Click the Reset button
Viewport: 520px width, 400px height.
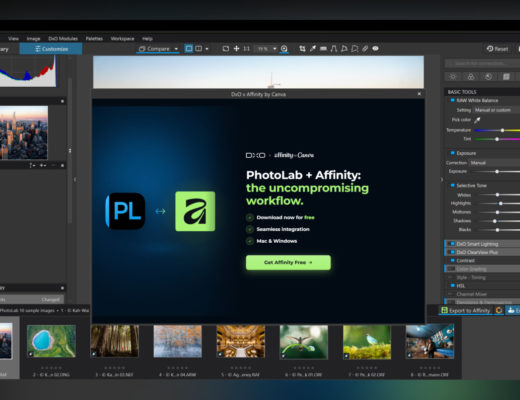(x=497, y=49)
